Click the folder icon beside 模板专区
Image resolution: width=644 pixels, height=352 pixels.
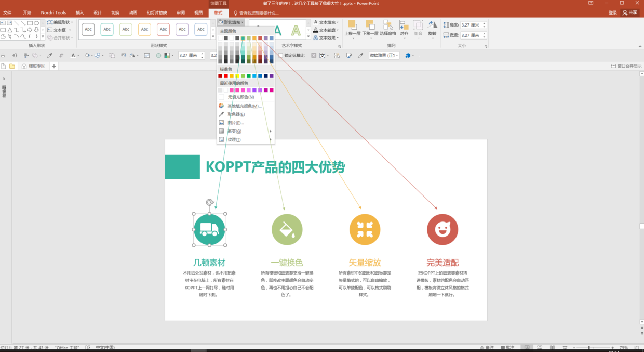[12, 66]
